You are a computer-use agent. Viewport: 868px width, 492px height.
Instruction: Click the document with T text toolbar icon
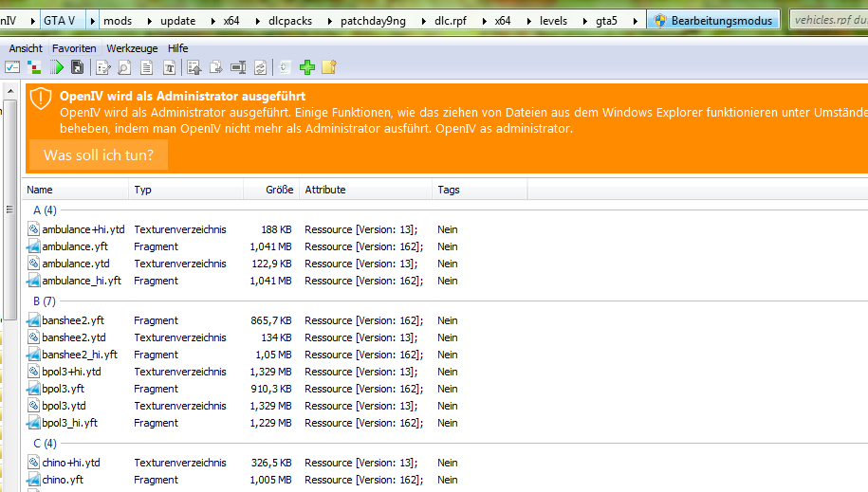tap(169, 67)
